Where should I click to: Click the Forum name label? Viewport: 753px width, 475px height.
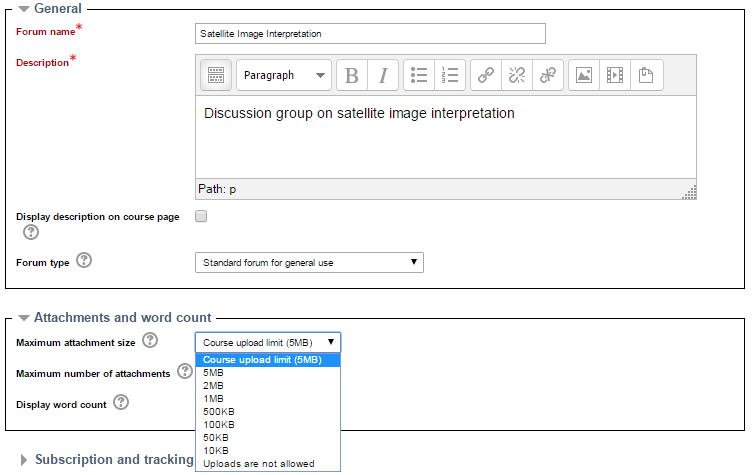pos(46,32)
